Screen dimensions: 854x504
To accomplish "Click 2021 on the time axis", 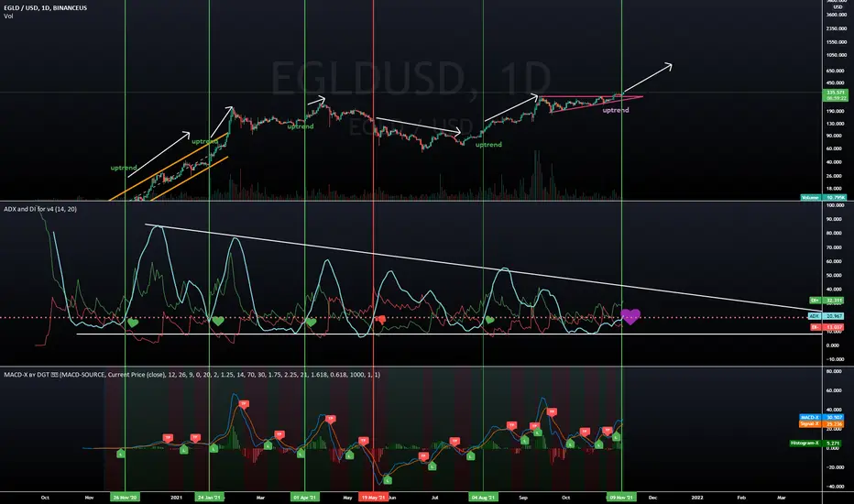I will [176, 498].
